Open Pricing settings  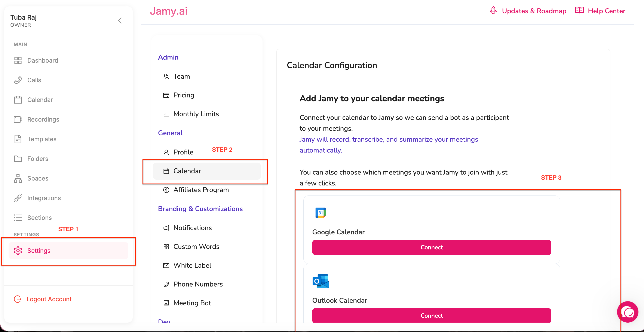(184, 95)
